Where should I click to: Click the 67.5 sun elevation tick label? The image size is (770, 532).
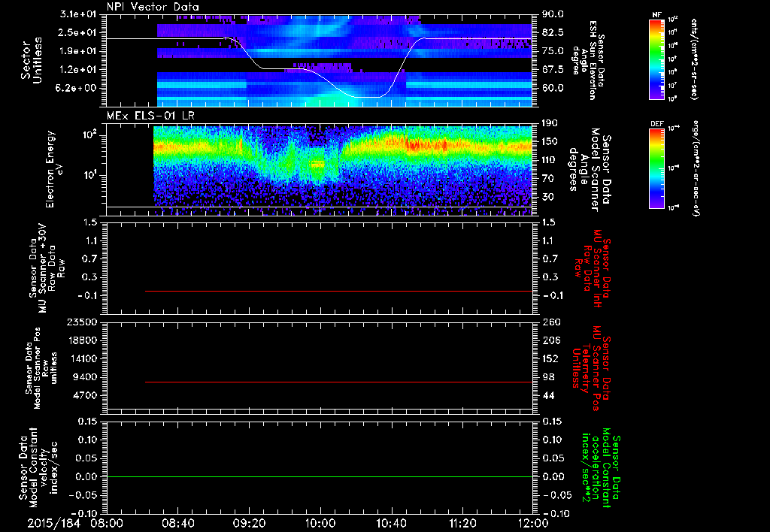(553, 70)
